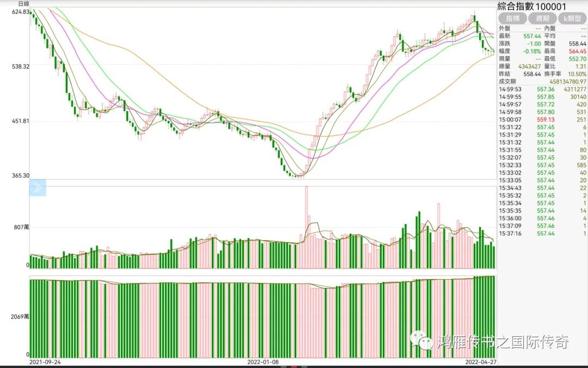The height and width of the screenshot is (368, 588).
Task: Select the 14:59:55 tick row time
Action: click(x=510, y=97)
